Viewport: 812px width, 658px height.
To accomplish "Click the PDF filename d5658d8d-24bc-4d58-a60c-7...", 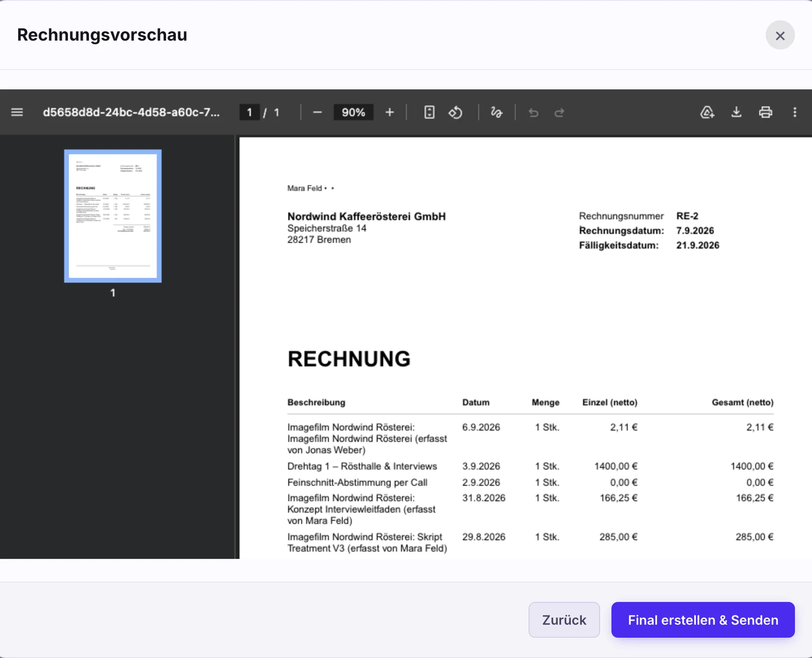I will point(131,112).
